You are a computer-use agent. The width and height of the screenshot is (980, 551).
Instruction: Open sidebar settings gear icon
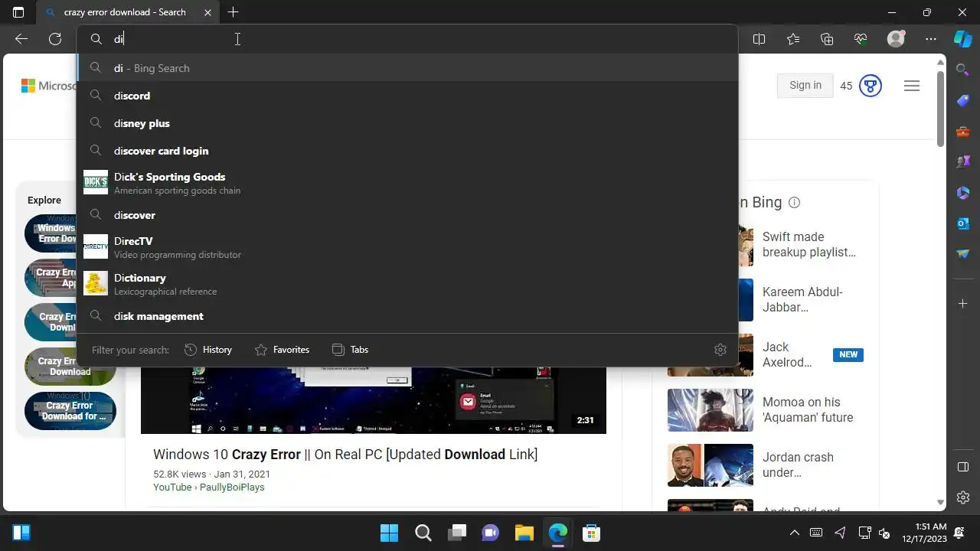[963, 497]
